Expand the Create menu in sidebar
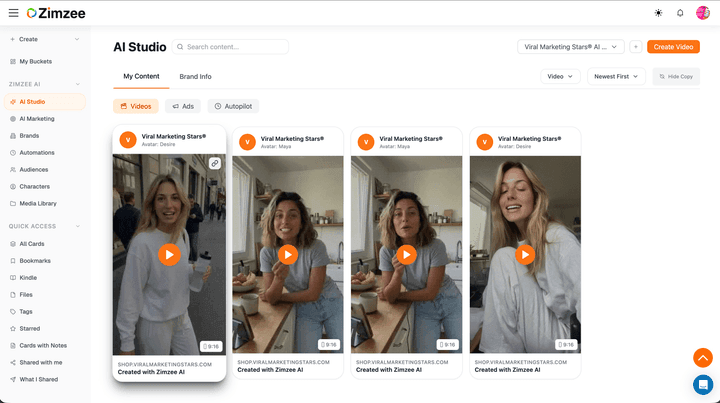Viewport: 720px width, 403px height. (x=45, y=39)
